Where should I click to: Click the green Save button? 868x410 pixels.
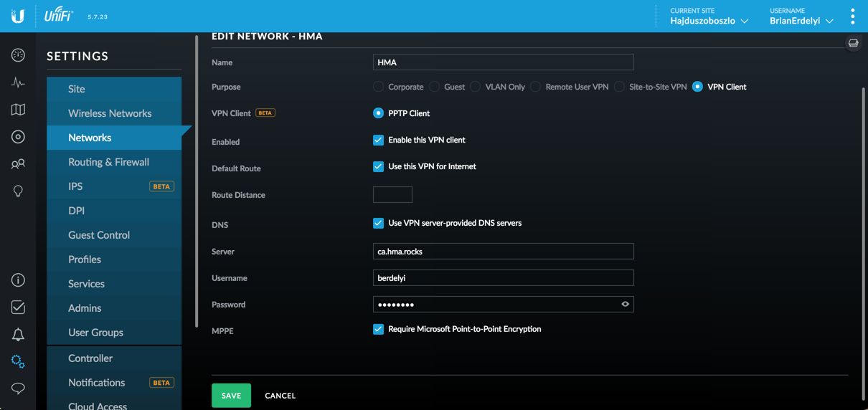[231, 396]
